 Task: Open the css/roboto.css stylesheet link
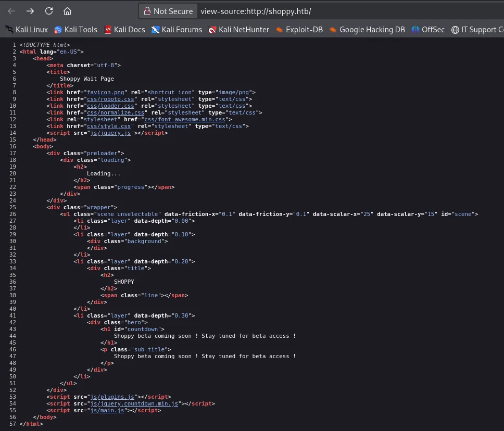point(110,99)
